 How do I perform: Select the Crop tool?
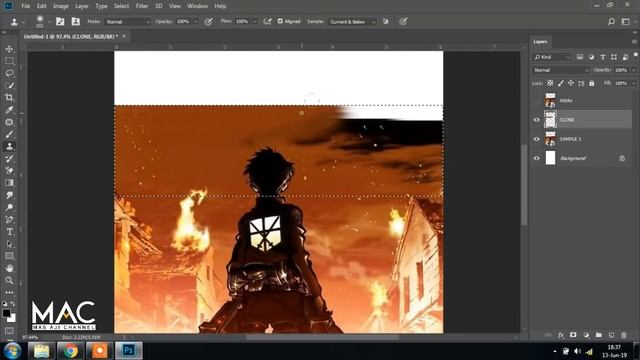[9, 98]
